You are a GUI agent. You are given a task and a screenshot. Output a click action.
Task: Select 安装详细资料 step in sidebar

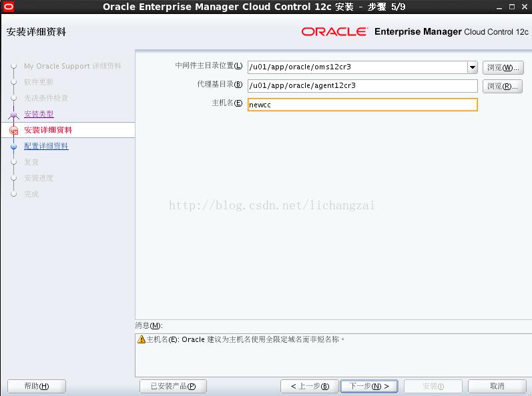[x=48, y=130]
